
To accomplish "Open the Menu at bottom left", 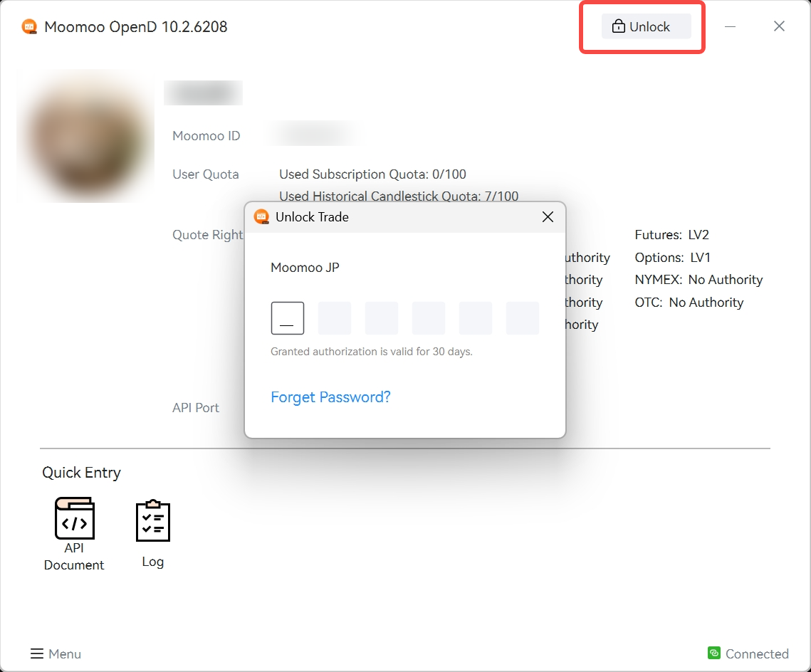I will coord(56,654).
